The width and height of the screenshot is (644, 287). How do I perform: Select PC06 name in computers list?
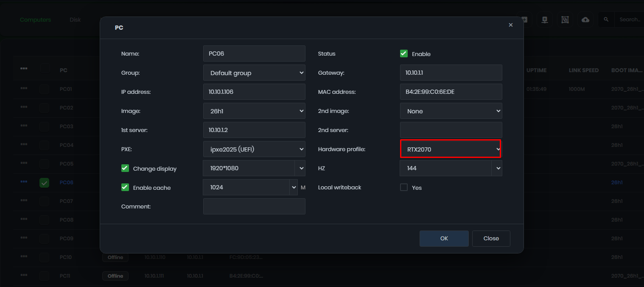tap(67, 183)
